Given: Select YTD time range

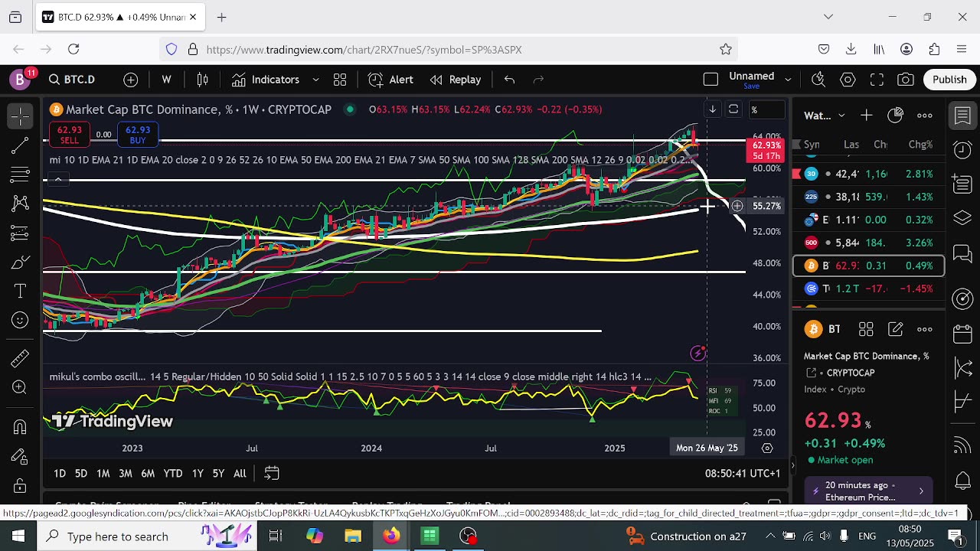Looking at the screenshot, I should 173,474.
